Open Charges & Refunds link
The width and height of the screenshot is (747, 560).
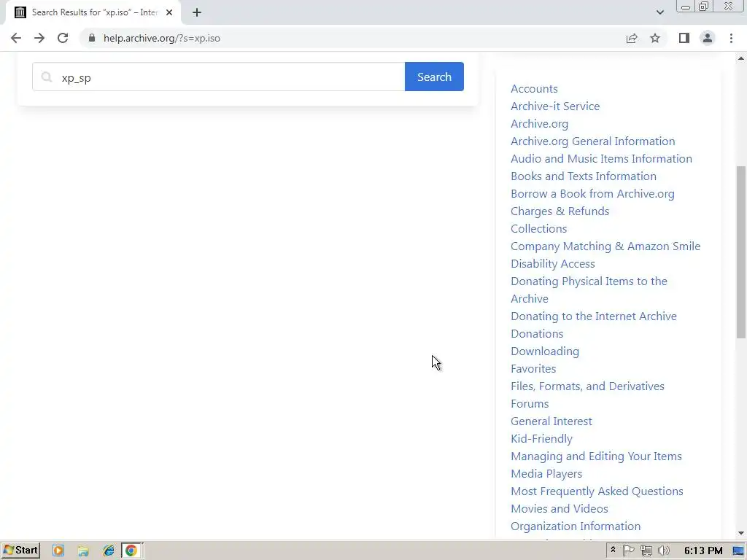[x=560, y=211]
